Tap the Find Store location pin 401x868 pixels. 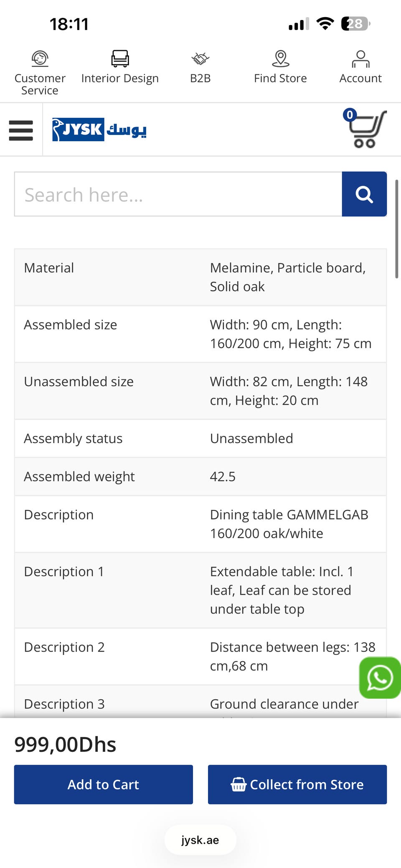(x=280, y=59)
